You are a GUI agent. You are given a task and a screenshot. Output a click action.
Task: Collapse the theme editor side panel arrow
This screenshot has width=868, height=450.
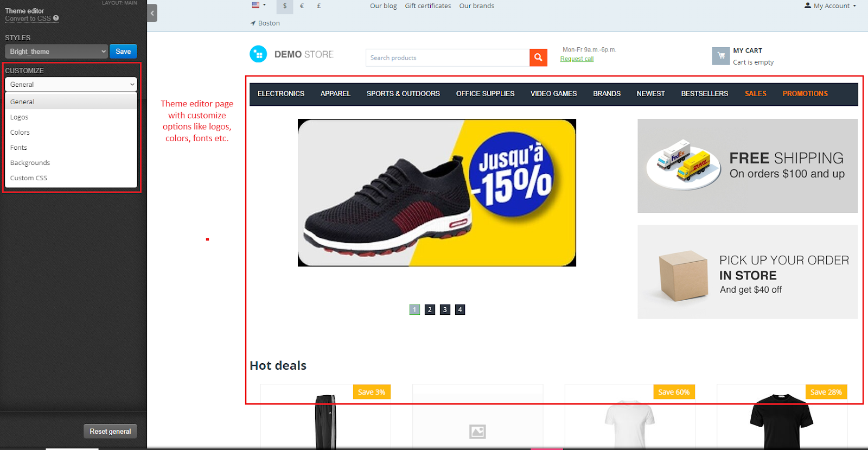pyautogui.click(x=152, y=13)
